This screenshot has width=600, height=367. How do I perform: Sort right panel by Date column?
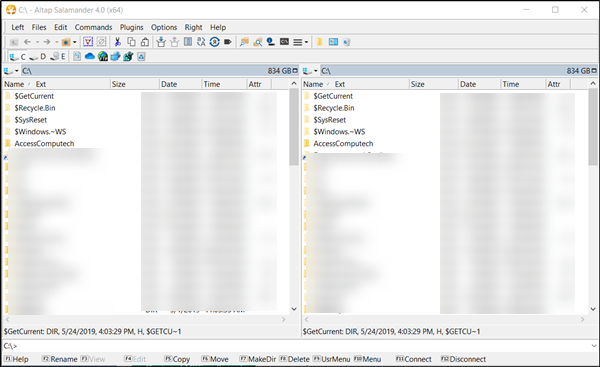tap(479, 84)
